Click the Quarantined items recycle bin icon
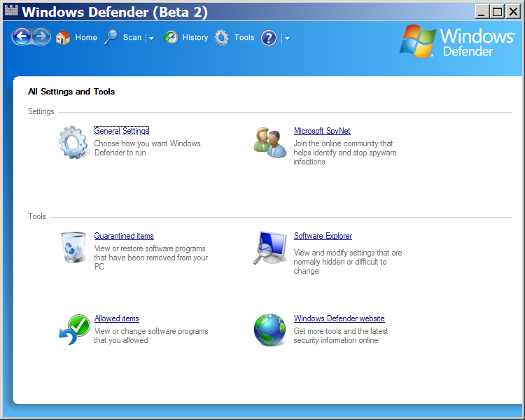 pyautogui.click(x=73, y=247)
